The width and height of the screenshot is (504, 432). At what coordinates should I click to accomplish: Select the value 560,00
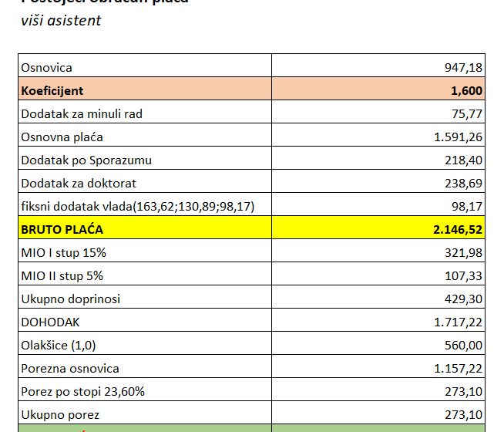tap(463, 346)
